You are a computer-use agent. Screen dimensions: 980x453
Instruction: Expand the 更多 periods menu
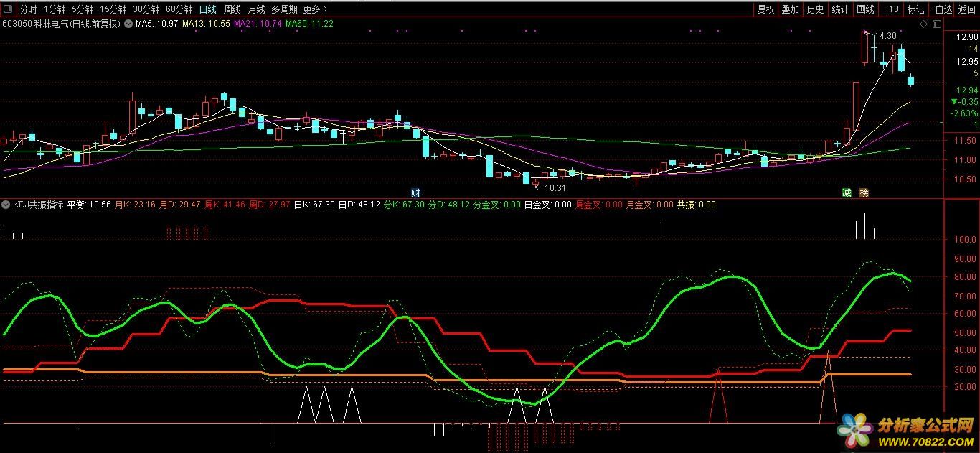point(315,9)
